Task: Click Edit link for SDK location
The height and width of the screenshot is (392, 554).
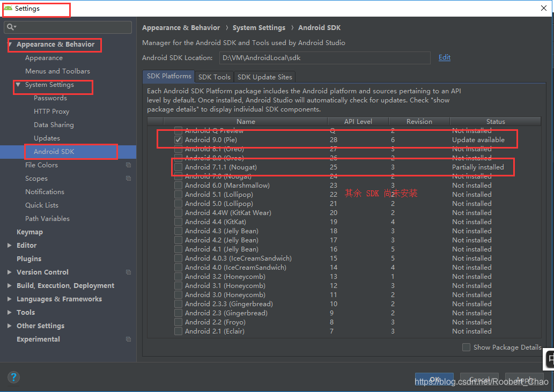Action: pyautogui.click(x=445, y=57)
